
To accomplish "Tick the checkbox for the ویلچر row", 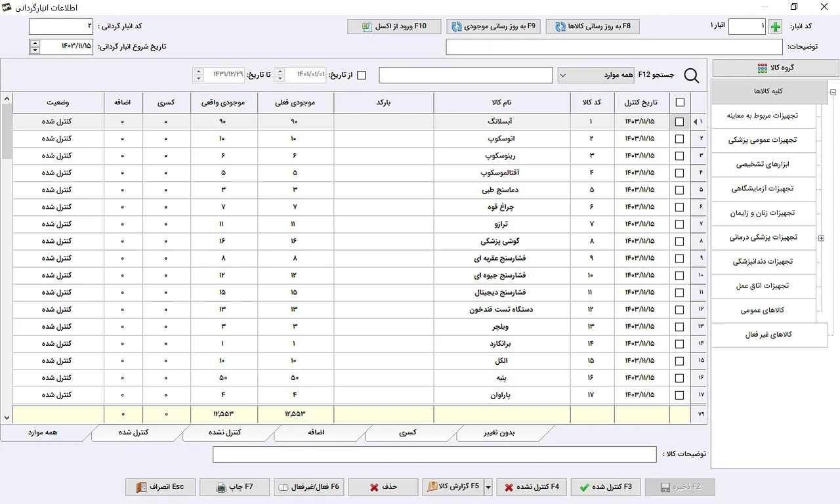I will click(x=679, y=327).
